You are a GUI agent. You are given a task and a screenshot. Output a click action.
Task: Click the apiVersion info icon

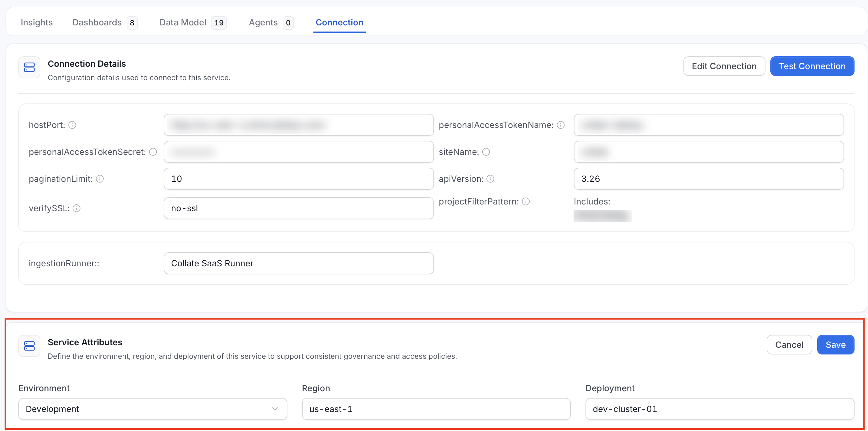pyautogui.click(x=491, y=178)
